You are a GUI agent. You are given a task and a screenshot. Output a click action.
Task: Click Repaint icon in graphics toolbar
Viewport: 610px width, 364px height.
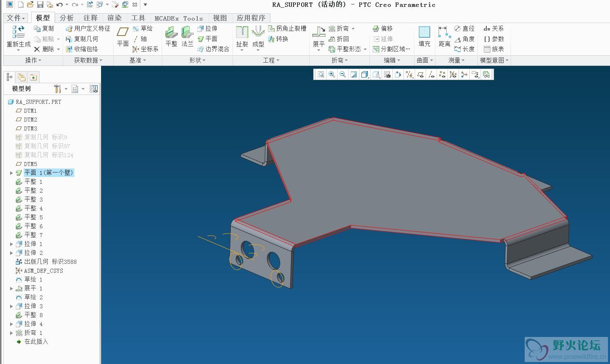354,74
